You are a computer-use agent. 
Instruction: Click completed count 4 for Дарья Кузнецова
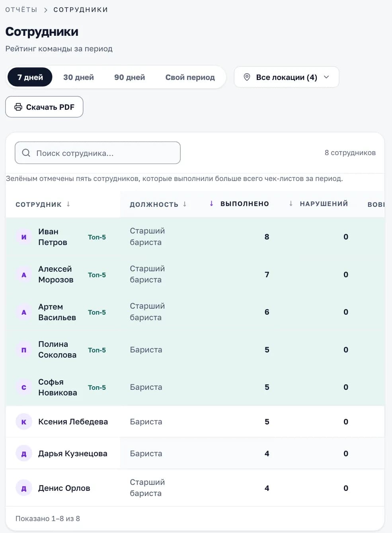(267, 453)
